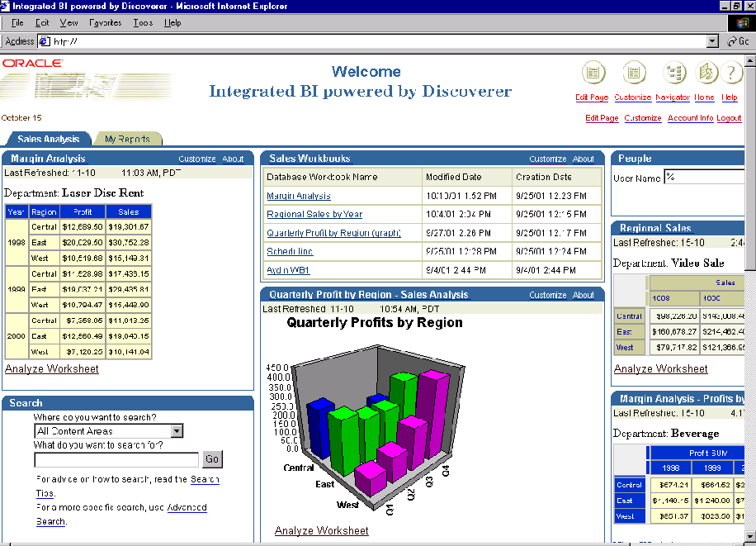Screen dimensions: 756x546
Task: Click the Customize icon in header
Action: point(634,73)
